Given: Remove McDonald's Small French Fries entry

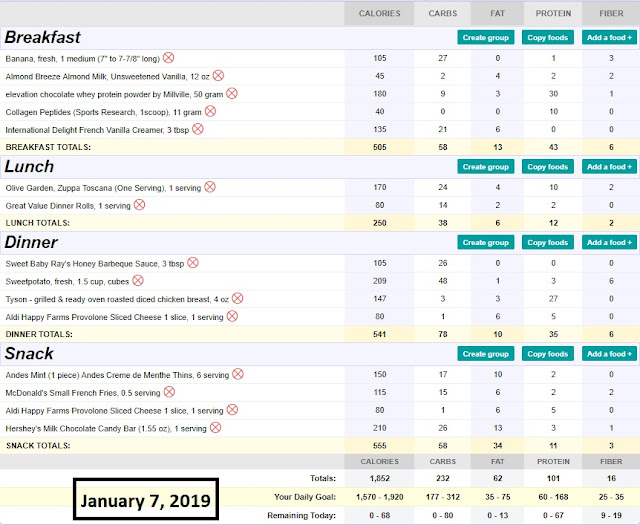Looking at the screenshot, I should click(x=169, y=392).
